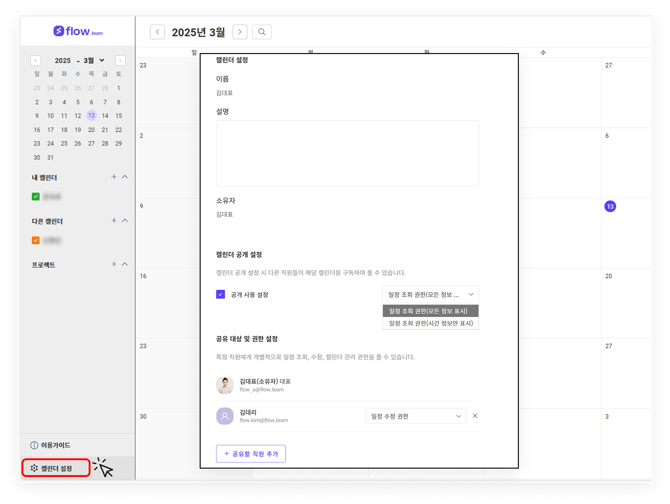Open the calendar search magnifier

[262, 32]
